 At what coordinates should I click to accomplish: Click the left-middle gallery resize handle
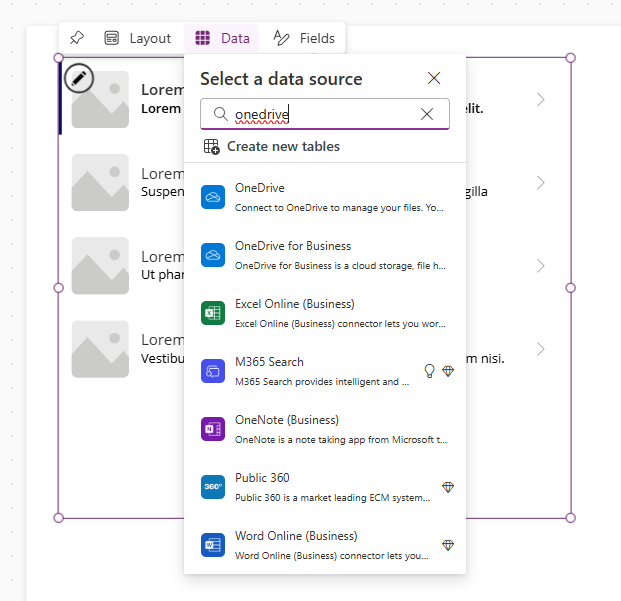59,288
